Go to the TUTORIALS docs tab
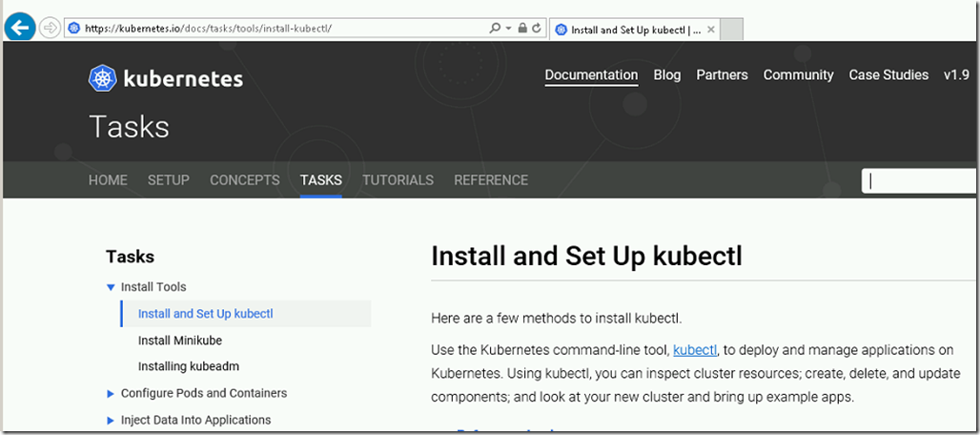980x435 pixels. coord(398,180)
